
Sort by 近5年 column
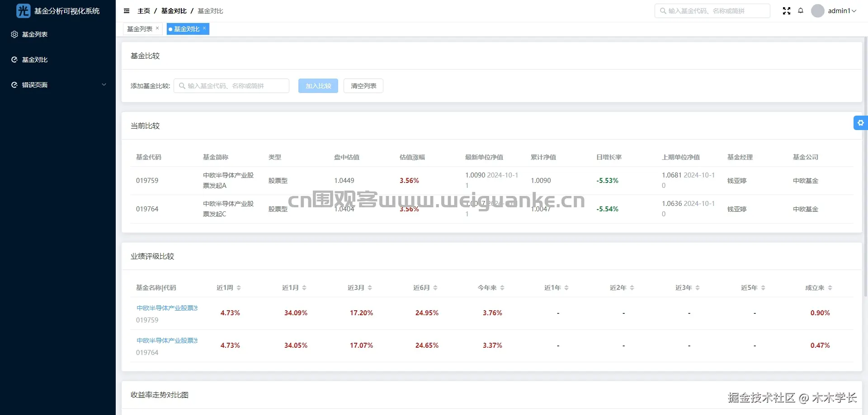coord(763,288)
